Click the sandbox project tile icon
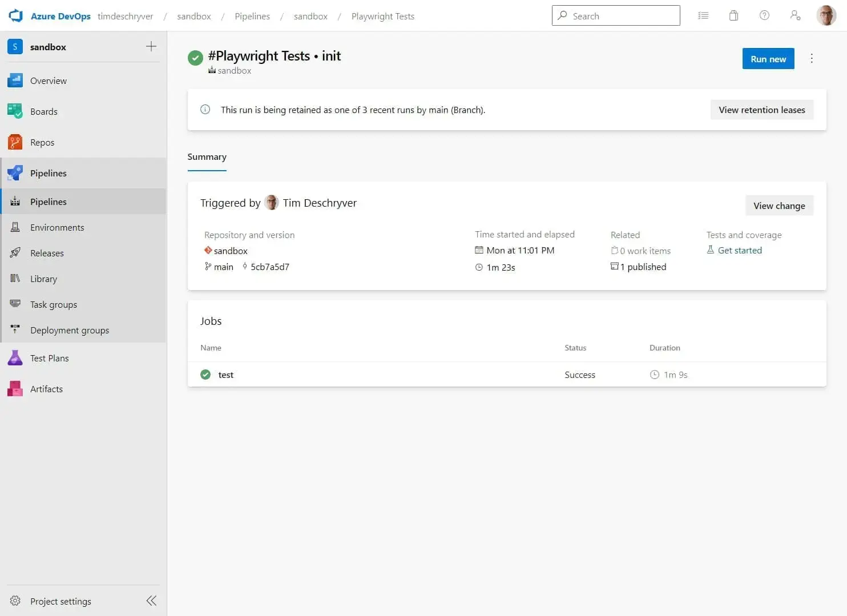 [x=15, y=47]
